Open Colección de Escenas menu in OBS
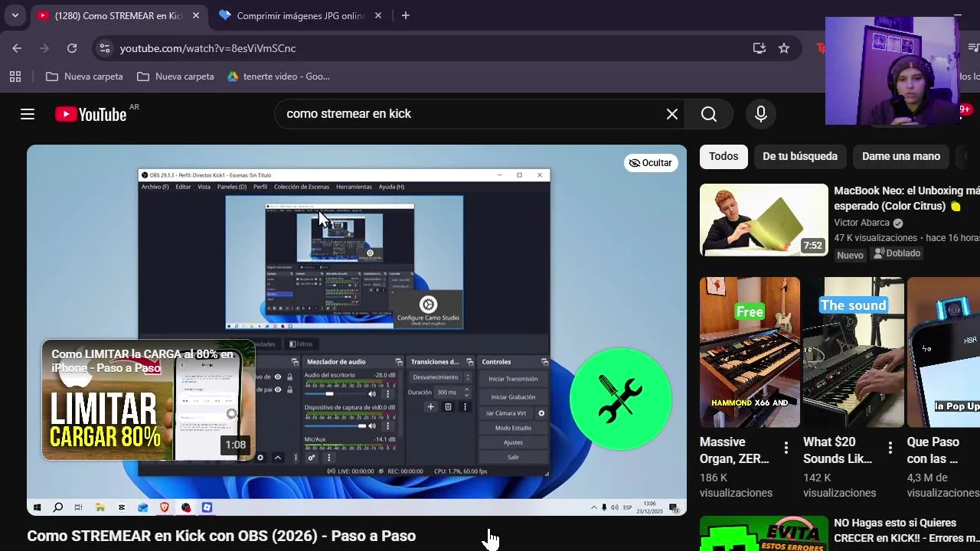 pos(302,187)
